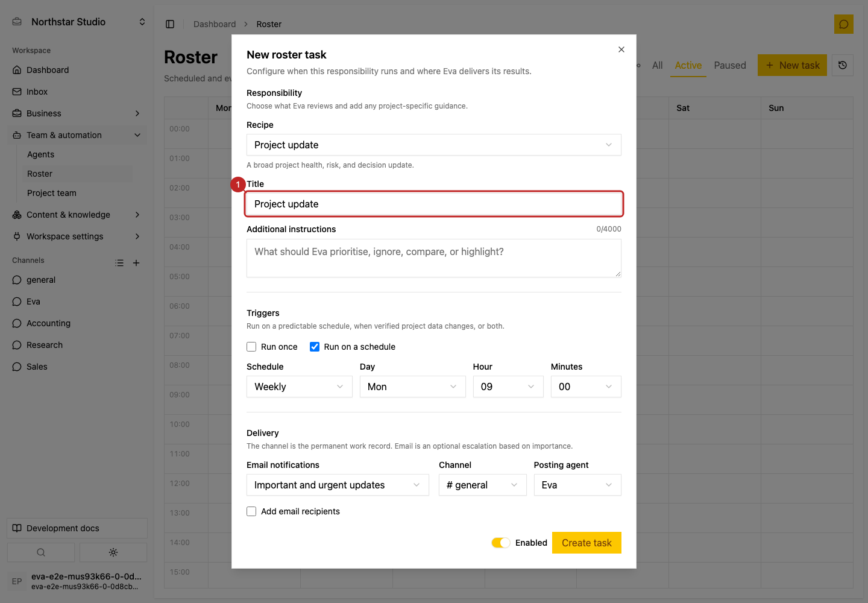Click the New task button

pos(792,65)
